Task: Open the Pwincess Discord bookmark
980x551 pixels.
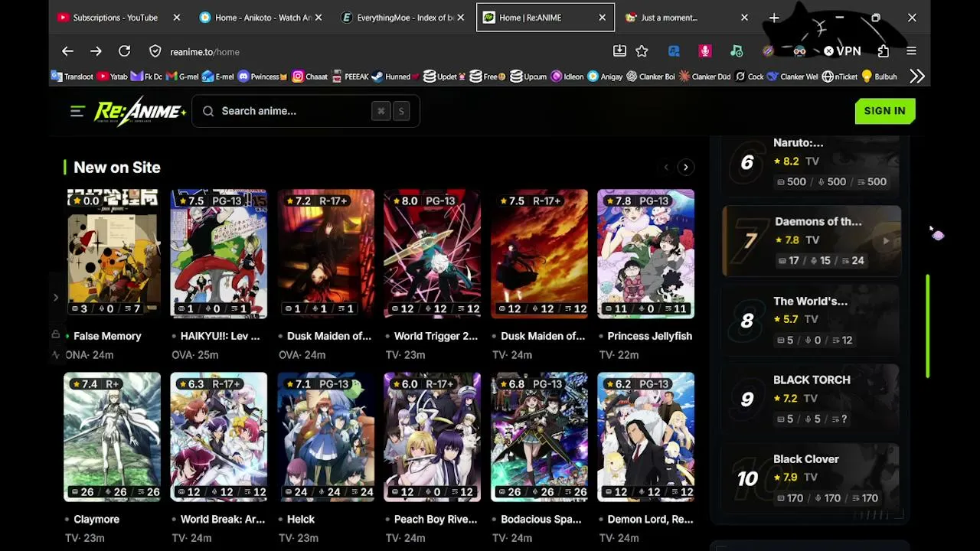Action: tap(263, 77)
